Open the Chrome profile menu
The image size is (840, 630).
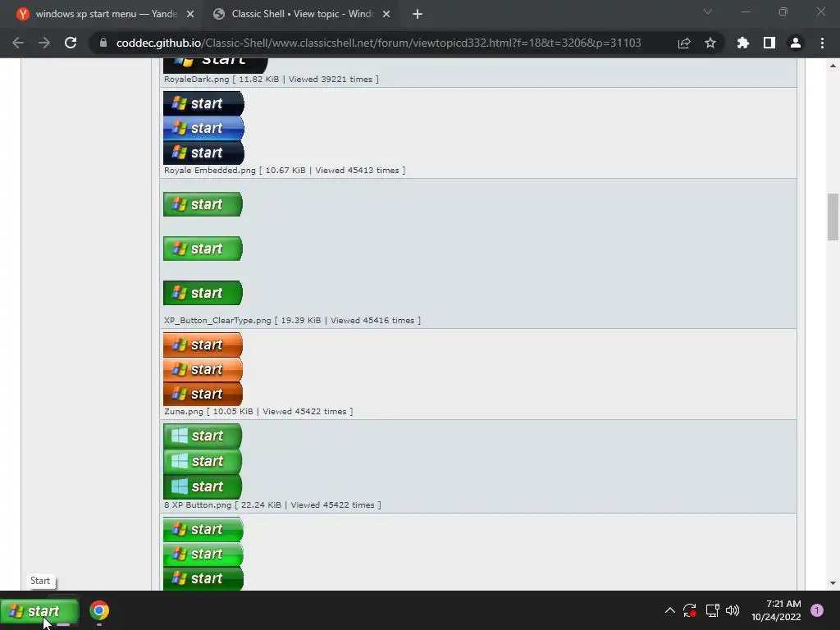[796, 43]
